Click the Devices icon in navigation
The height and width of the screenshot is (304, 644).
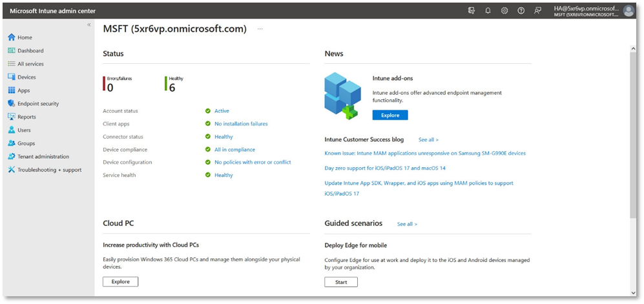click(x=12, y=77)
